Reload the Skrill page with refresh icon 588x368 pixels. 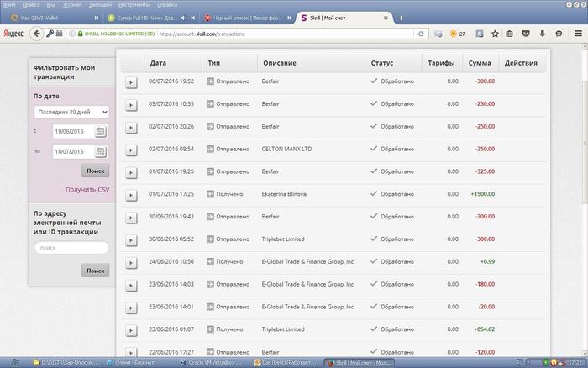pyautogui.click(x=421, y=34)
